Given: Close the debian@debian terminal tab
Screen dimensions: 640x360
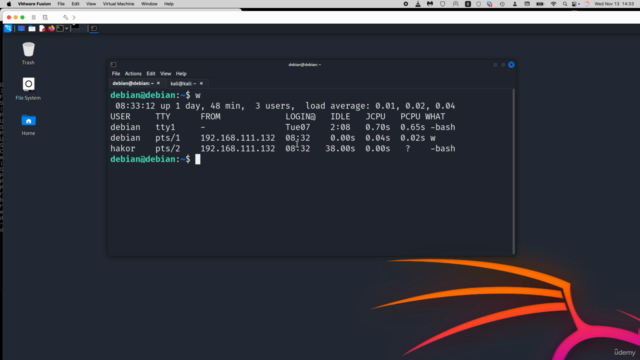Looking at the screenshot, I should [x=158, y=83].
